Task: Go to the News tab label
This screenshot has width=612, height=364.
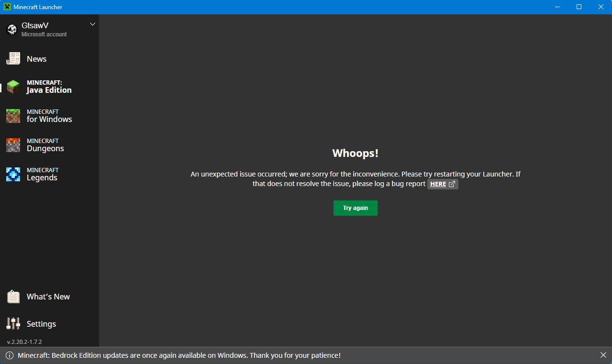Action: coord(37,59)
